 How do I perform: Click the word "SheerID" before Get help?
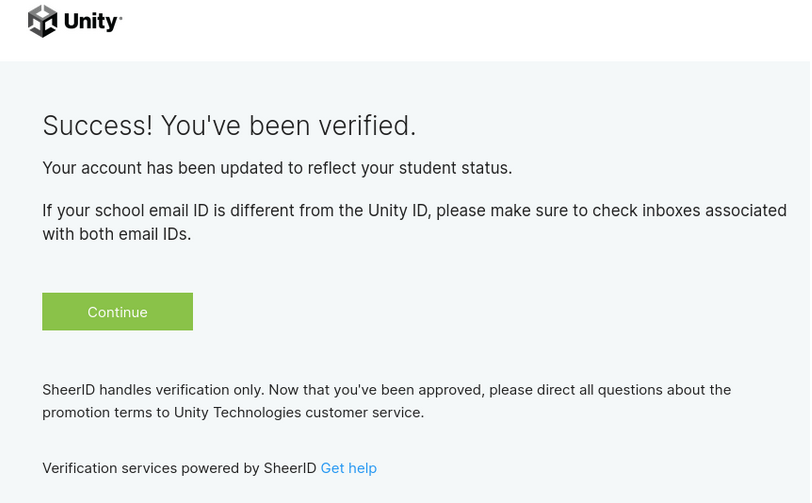pyautogui.click(x=290, y=468)
